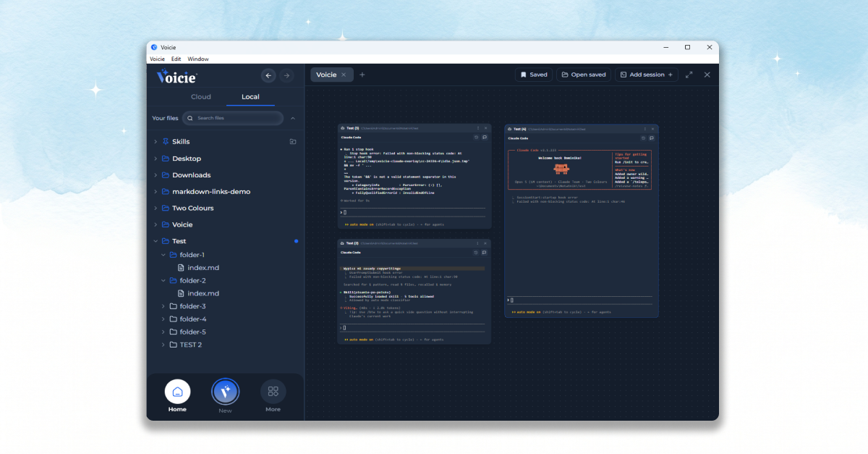868x454 pixels.
Task: Toggle fullscreen canvas with the expand icon
Action: click(689, 75)
